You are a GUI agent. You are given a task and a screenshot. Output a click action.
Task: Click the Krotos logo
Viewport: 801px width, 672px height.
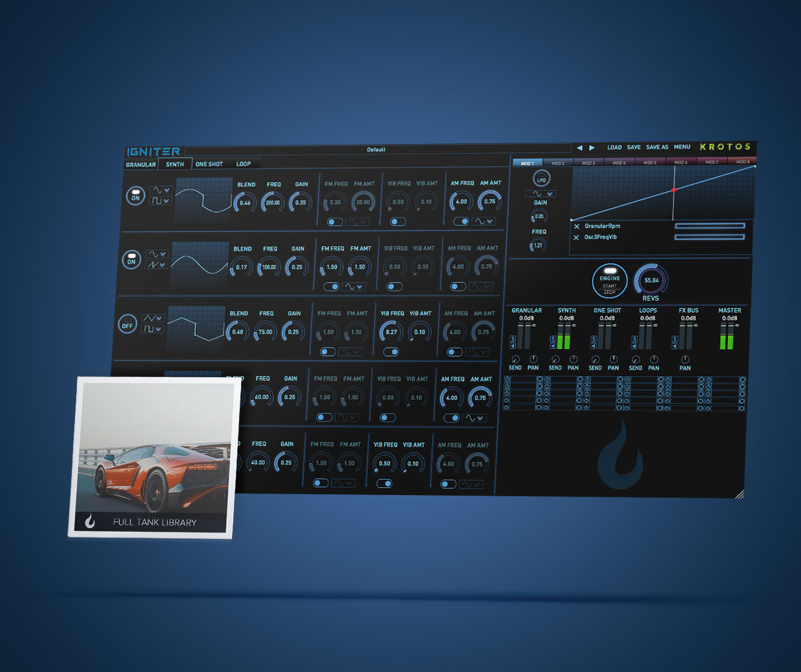click(x=725, y=147)
